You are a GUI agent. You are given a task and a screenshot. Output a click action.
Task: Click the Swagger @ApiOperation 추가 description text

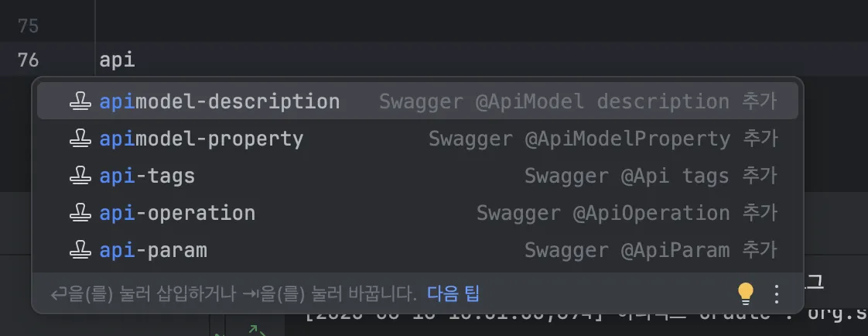coord(627,214)
